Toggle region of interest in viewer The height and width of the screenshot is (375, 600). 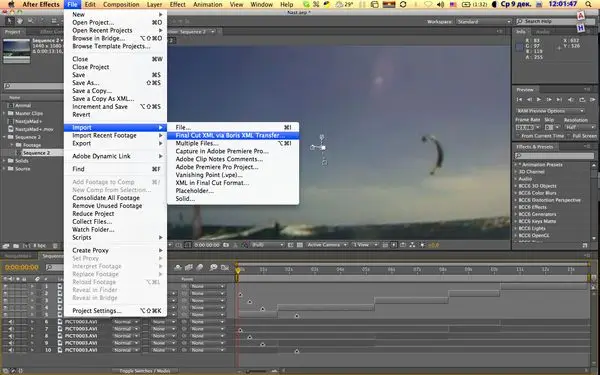290,245
